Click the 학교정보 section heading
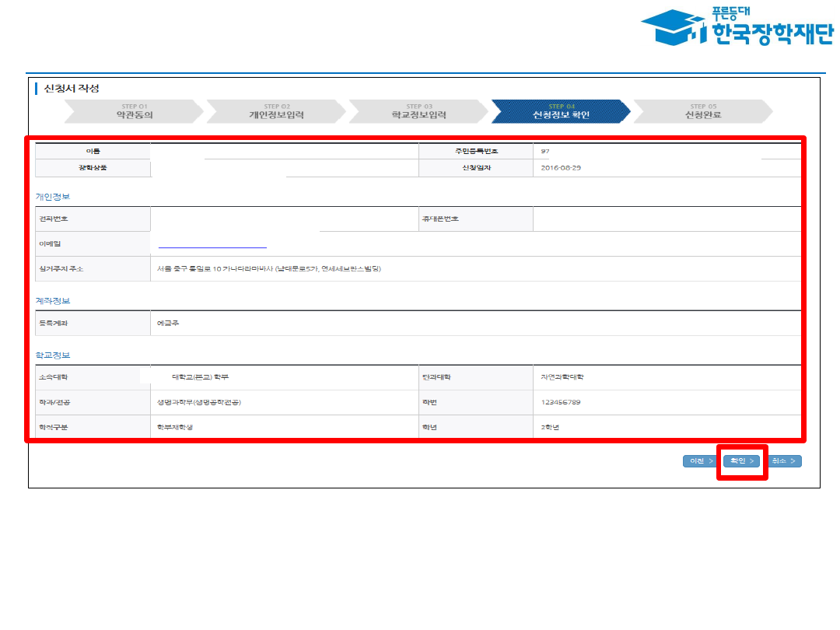This screenshot has height=630, width=840. click(x=52, y=355)
